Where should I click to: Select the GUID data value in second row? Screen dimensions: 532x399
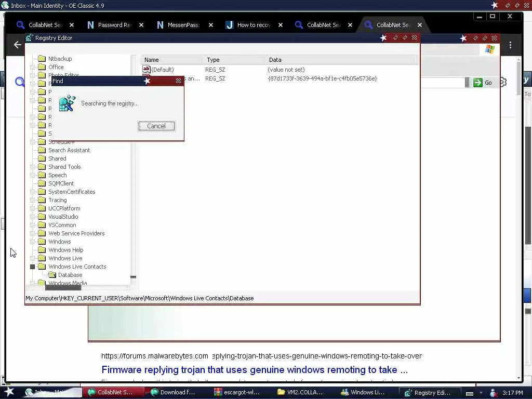(322, 78)
